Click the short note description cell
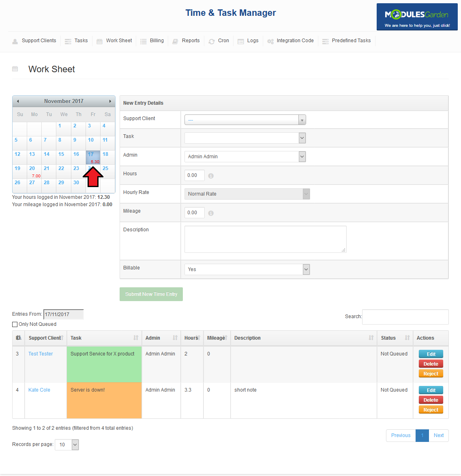Viewport: 461px width, 476px height. tap(304, 401)
